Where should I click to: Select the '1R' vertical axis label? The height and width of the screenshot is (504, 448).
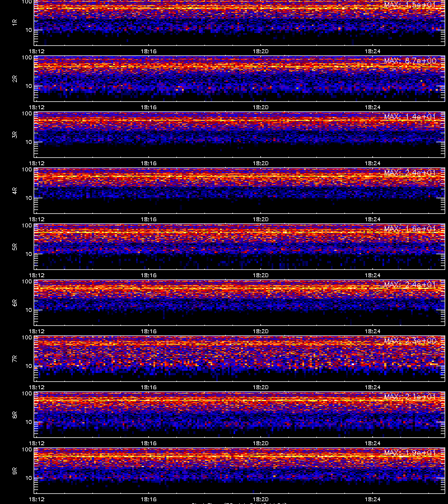(x=15, y=22)
